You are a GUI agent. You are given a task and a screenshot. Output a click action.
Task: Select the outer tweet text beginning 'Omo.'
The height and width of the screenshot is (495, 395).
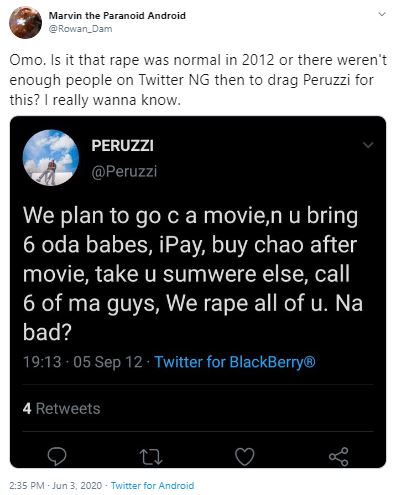click(198, 80)
